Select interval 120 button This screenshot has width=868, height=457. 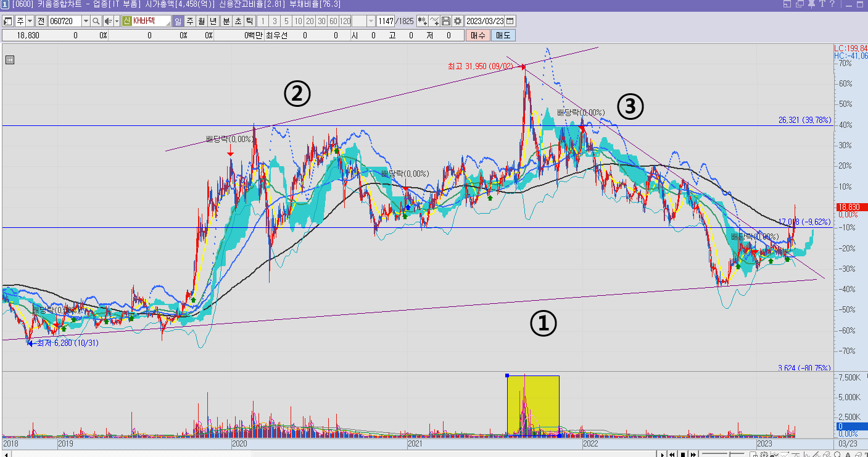pyautogui.click(x=345, y=21)
